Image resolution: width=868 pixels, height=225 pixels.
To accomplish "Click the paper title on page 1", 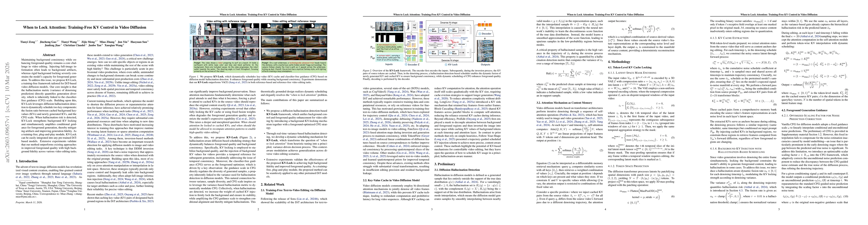I will [85, 28].
